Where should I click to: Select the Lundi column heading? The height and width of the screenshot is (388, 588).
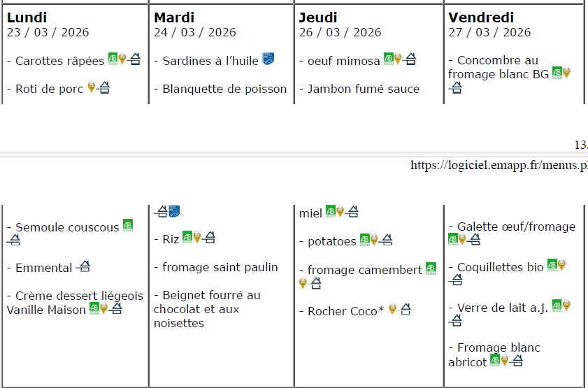[27, 17]
